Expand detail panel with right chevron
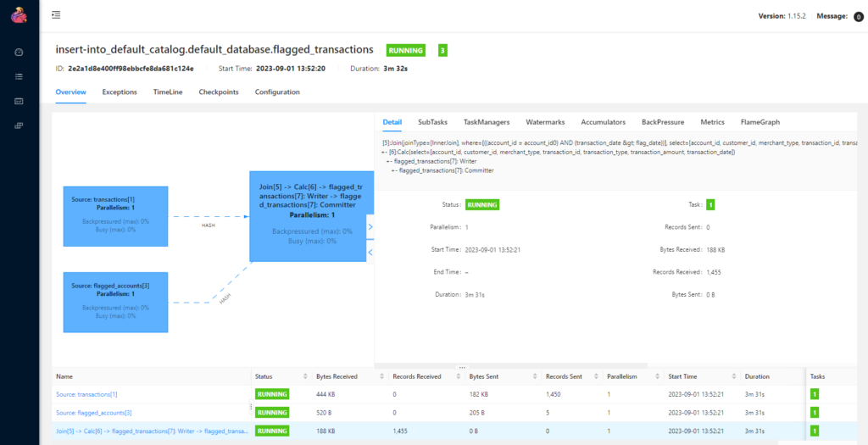The width and height of the screenshot is (868, 445). tap(370, 227)
